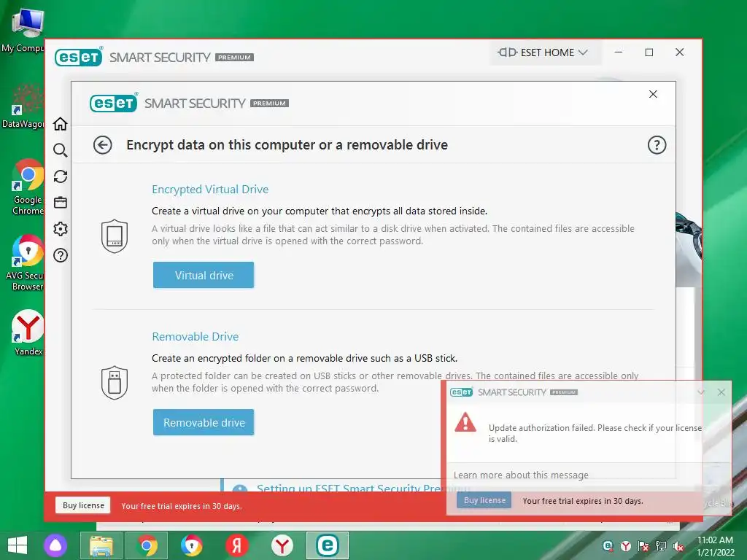Open File Explorer from the taskbar
The height and width of the screenshot is (560, 747).
pyautogui.click(x=101, y=545)
